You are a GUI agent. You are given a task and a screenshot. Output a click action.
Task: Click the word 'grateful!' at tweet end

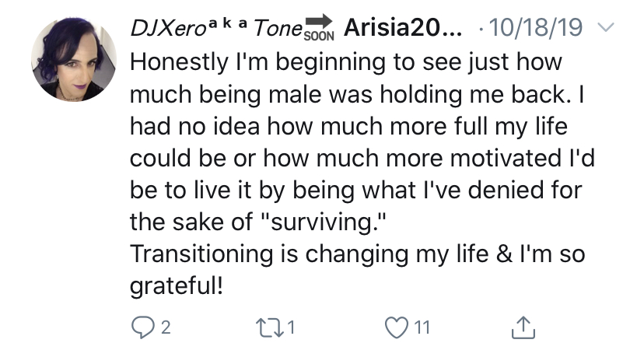177,286
